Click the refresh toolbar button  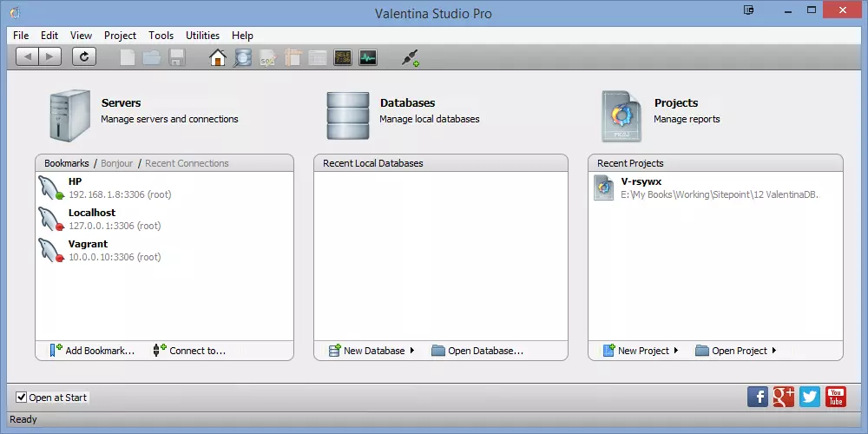(x=84, y=56)
